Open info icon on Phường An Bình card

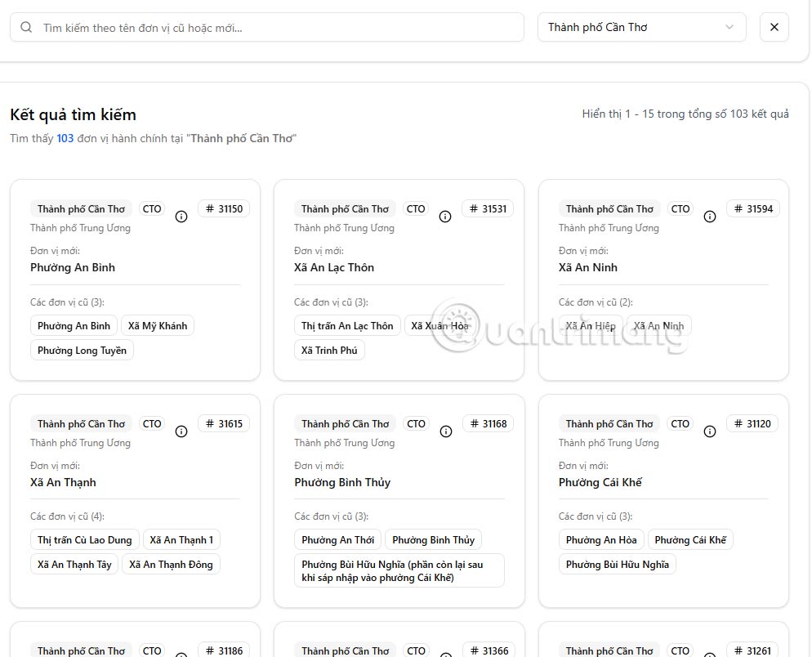pos(181,217)
